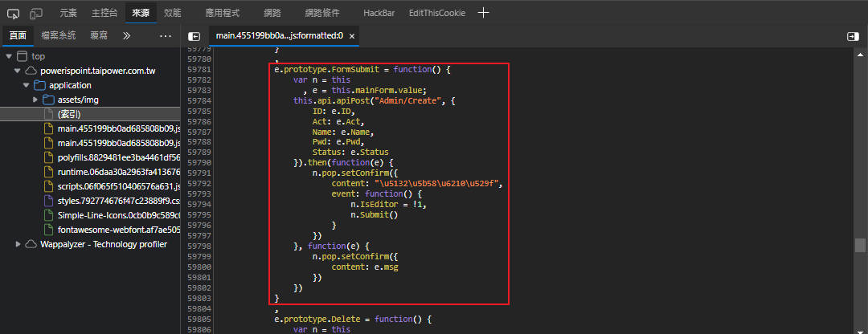Click the cloud icon beside powerispoint.taipower.com.tw
Image resolution: width=868 pixels, height=334 pixels.
tap(31, 71)
